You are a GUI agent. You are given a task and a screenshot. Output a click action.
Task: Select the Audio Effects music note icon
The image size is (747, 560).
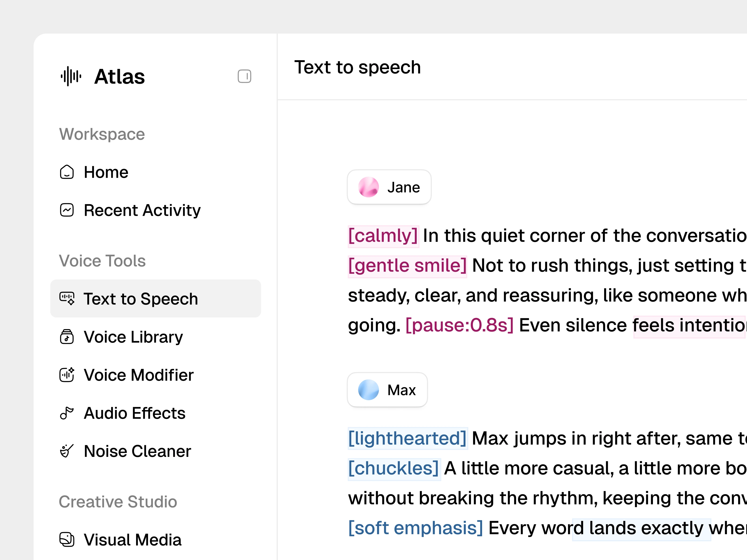[x=67, y=413]
